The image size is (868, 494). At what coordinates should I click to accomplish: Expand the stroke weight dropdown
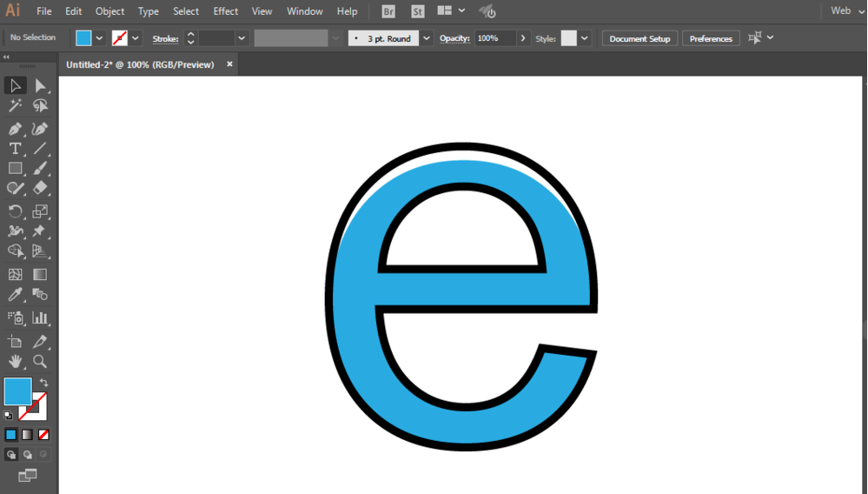pos(242,38)
